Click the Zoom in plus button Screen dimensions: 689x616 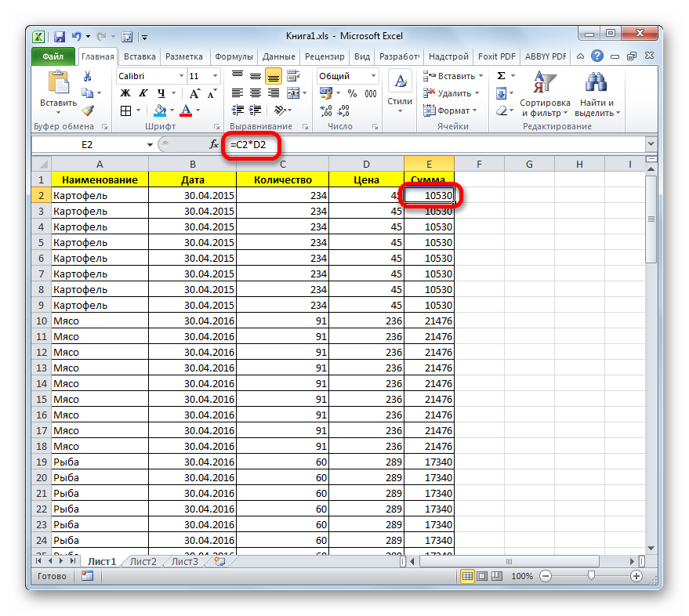(636, 576)
